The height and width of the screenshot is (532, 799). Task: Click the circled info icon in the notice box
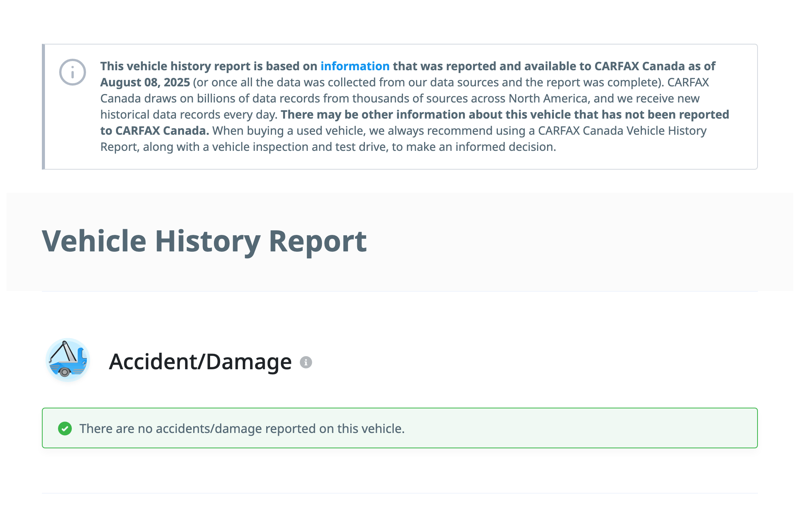(x=72, y=72)
